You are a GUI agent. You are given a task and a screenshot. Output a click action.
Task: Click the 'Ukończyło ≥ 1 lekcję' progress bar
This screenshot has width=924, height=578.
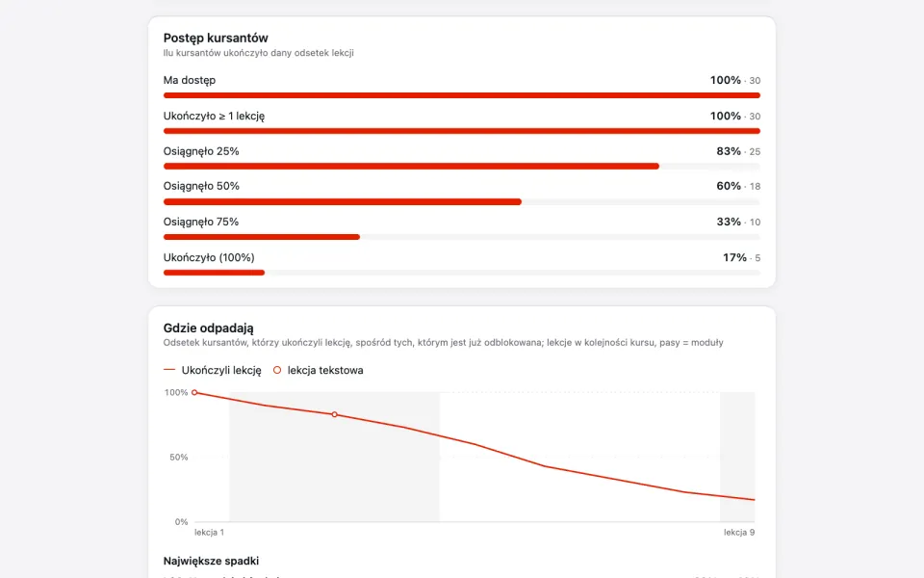tap(461, 131)
